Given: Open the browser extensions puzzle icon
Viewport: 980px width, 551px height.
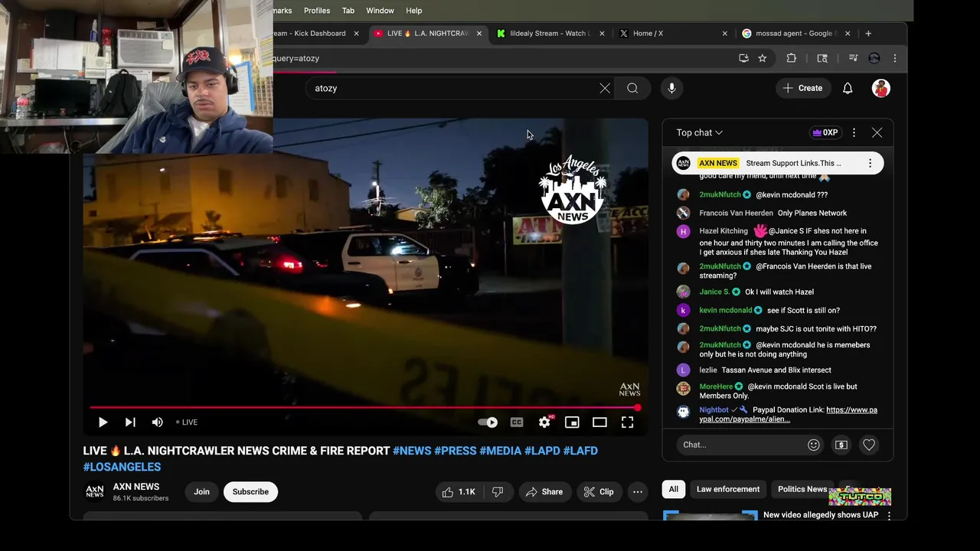Looking at the screenshot, I should tap(792, 58).
